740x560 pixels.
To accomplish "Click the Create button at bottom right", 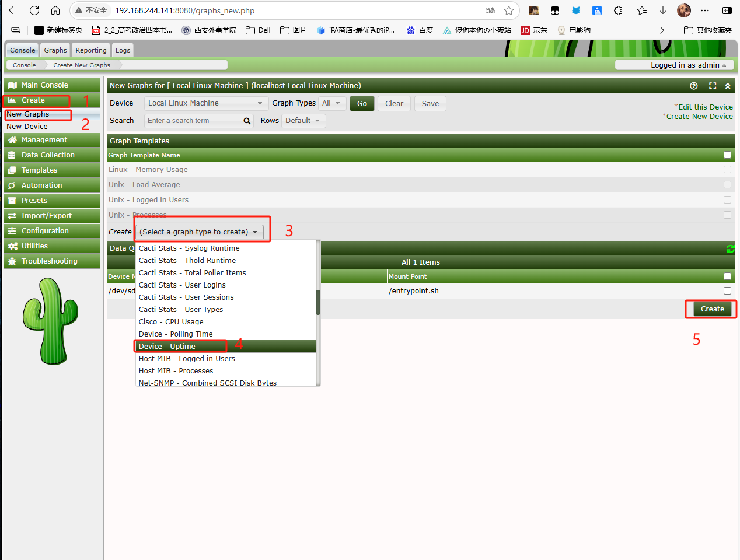I will pyautogui.click(x=712, y=309).
